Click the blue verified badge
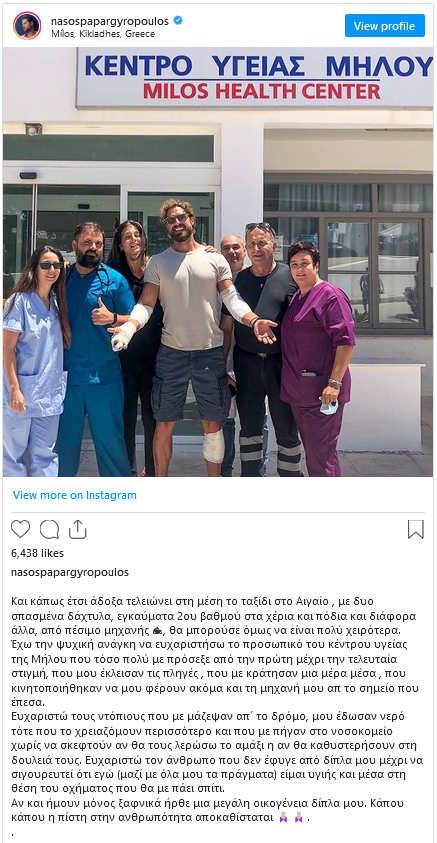The width and height of the screenshot is (437, 843). (178, 21)
